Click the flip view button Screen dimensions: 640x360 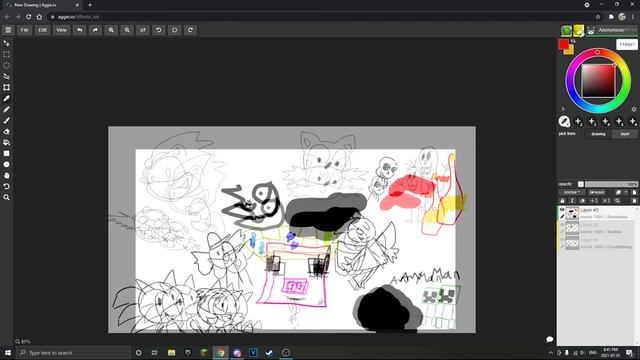click(x=143, y=30)
